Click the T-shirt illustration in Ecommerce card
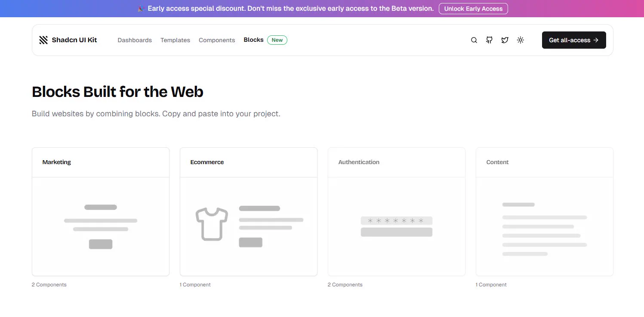Screen dimensions: 644x317 [x=212, y=224]
